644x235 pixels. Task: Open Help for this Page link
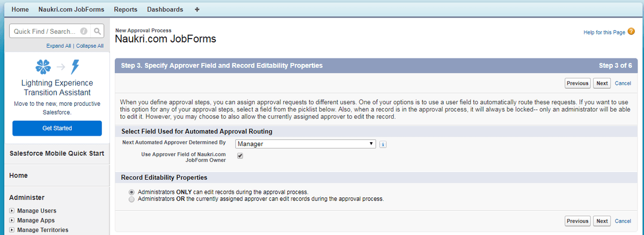click(604, 33)
